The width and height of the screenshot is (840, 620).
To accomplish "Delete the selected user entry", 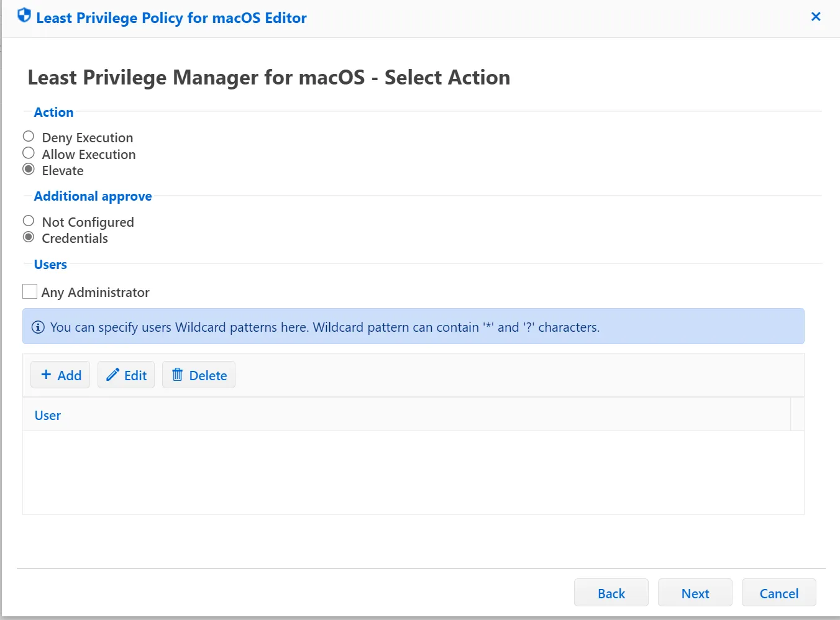I will coord(199,375).
